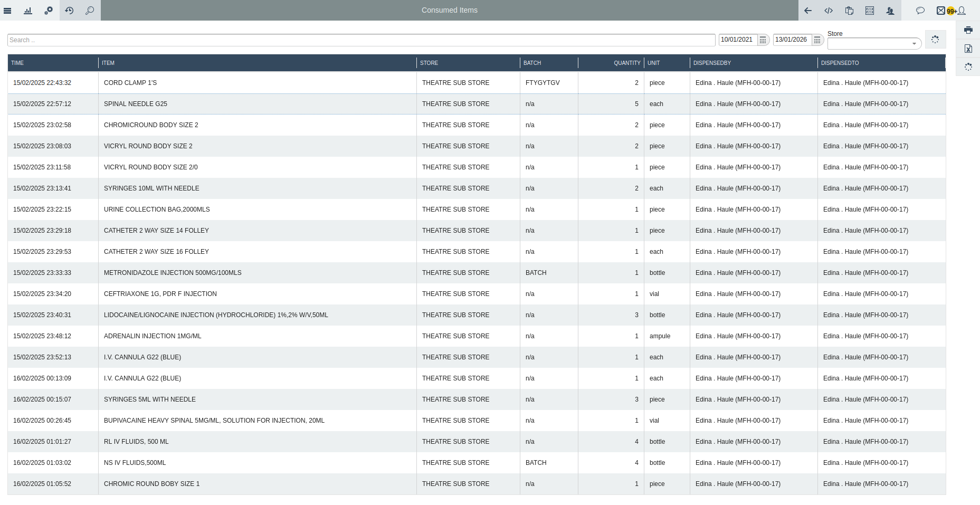The width and height of the screenshot is (980, 505).
Task: Select ADRENALIN INJECTION 1MG/ML row
Action: pyautogui.click(x=477, y=336)
